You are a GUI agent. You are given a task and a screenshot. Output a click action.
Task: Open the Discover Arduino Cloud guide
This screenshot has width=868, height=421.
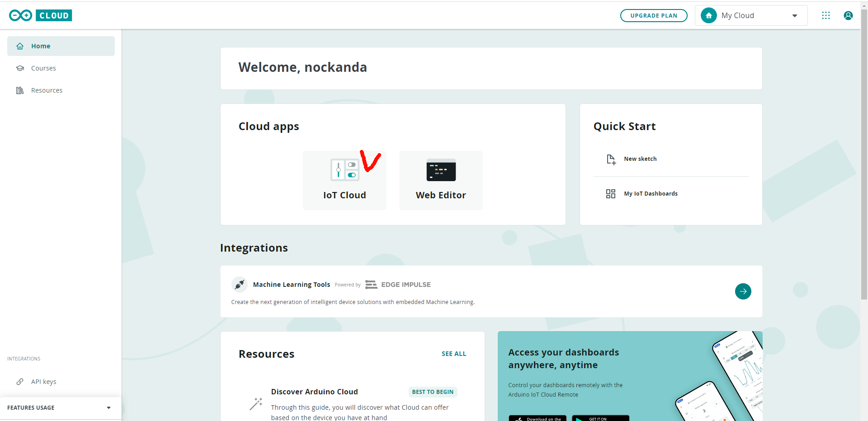pyautogui.click(x=315, y=392)
